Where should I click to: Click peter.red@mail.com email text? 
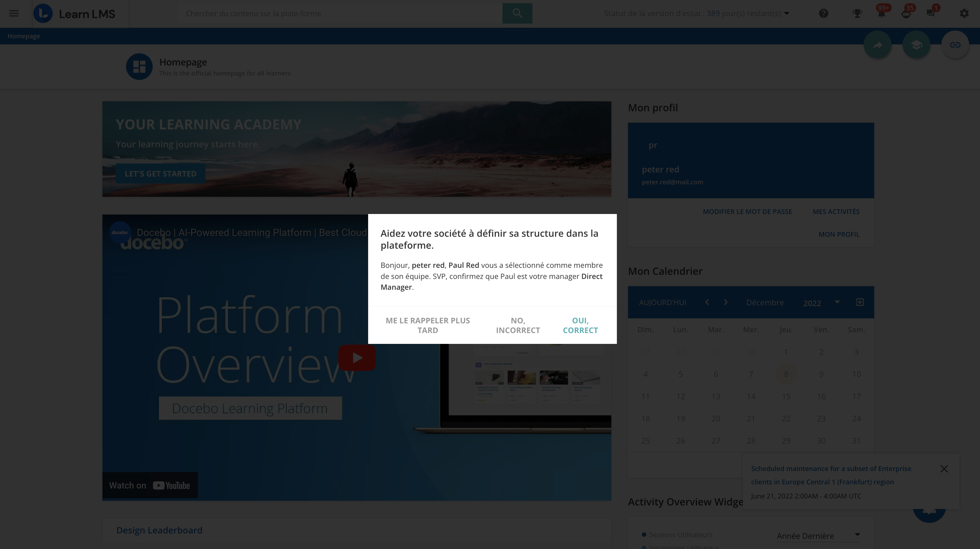[672, 182]
